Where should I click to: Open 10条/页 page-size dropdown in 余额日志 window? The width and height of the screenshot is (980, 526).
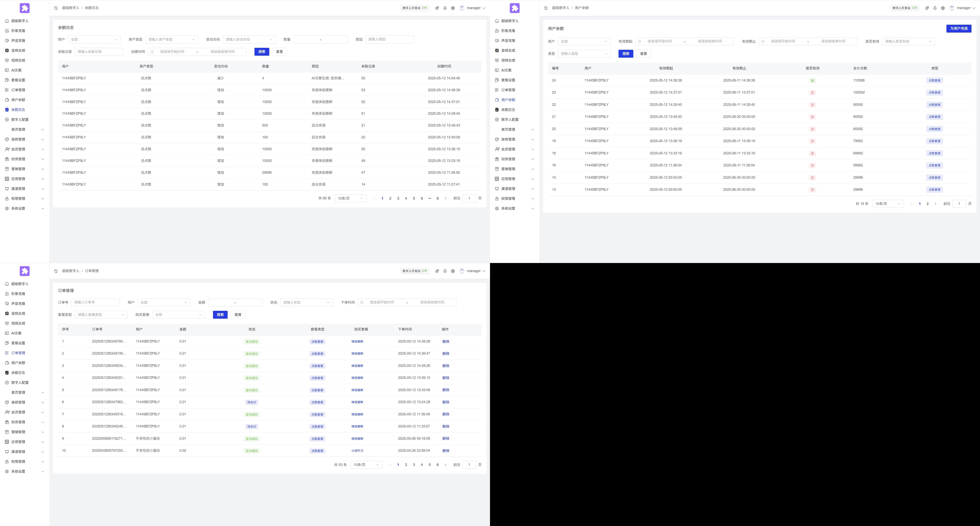coord(351,198)
